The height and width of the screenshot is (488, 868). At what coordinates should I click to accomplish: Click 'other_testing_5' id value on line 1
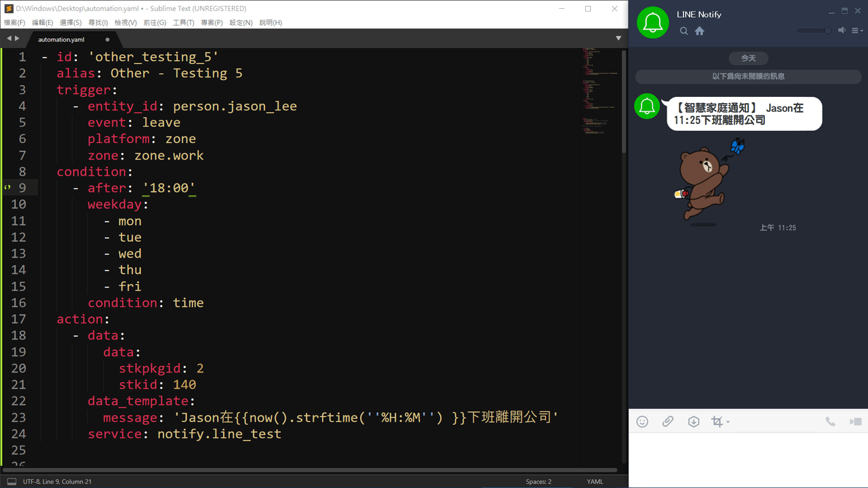point(153,57)
